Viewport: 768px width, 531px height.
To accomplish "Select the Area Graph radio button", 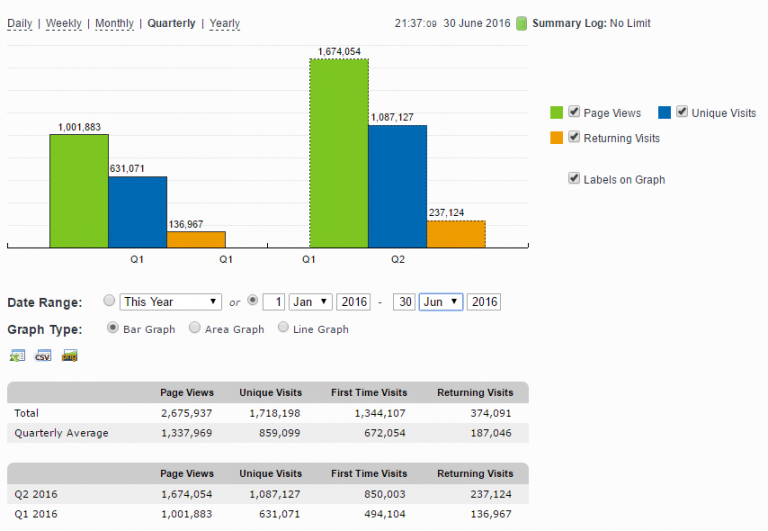I will tap(194, 328).
